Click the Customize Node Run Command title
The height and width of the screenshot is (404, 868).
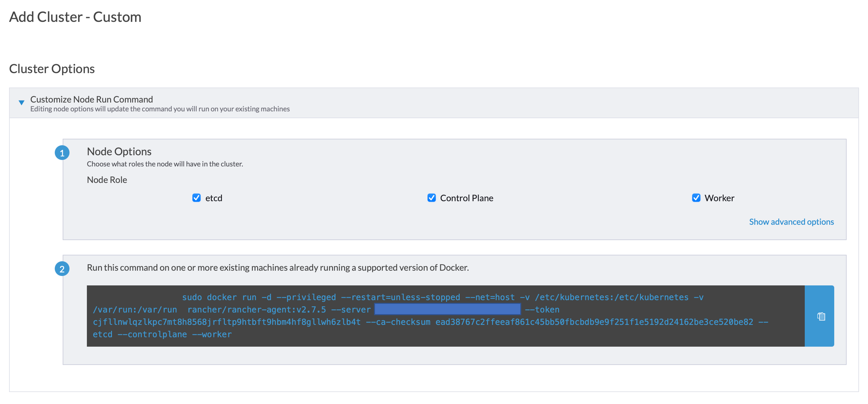[91, 99]
